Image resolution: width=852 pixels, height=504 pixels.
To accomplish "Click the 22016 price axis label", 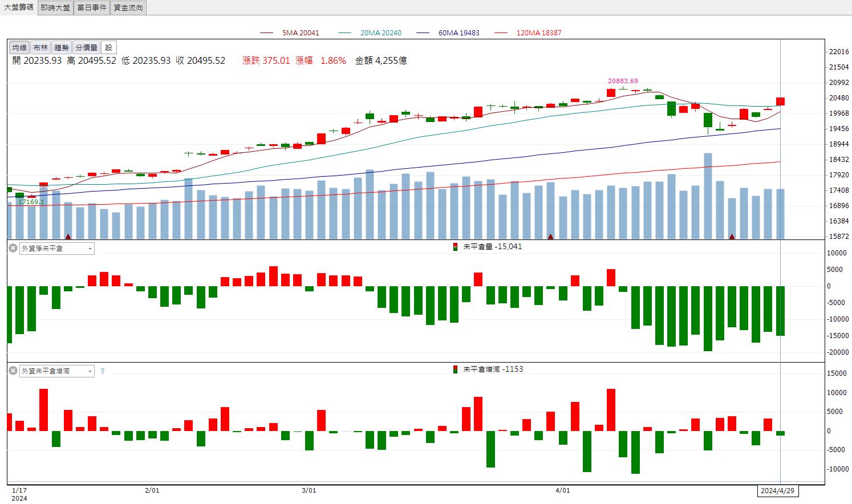I will click(839, 52).
